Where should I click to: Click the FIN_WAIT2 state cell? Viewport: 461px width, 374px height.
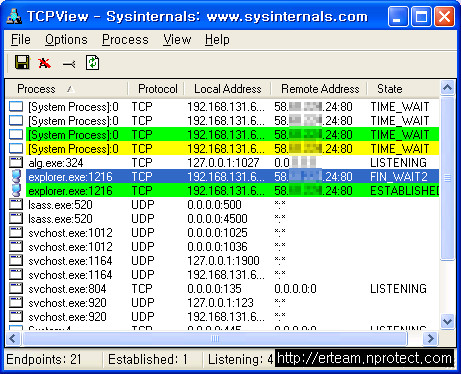pos(399,177)
